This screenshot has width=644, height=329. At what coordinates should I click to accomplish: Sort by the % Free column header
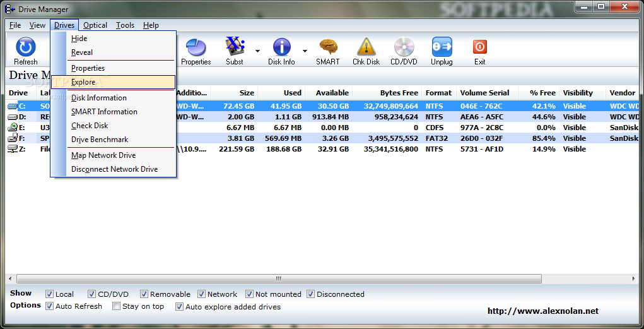[539, 93]
